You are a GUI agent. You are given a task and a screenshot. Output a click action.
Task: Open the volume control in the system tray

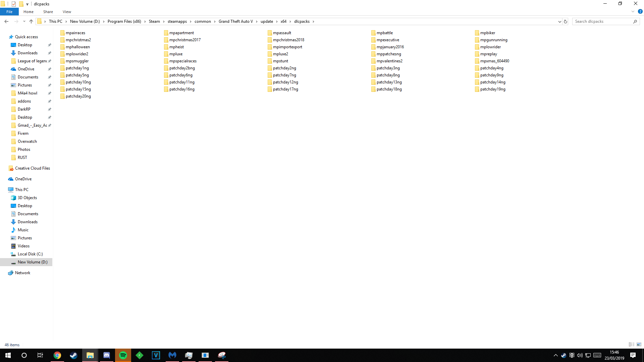580,355
